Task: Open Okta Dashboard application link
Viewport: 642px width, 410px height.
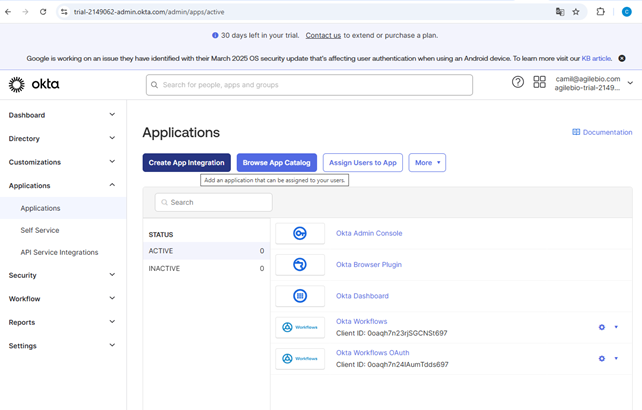Action: click(362, 296)
